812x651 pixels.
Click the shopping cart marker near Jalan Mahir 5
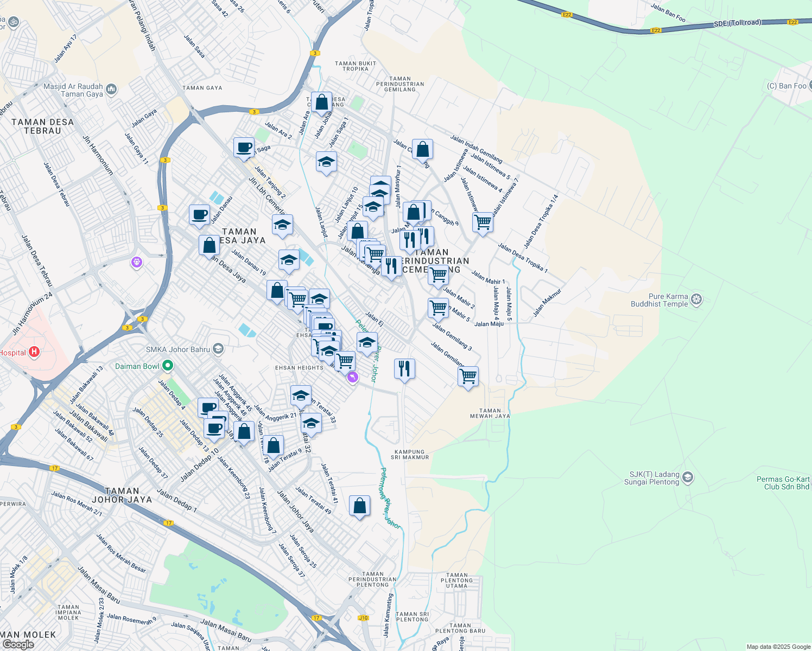coord(438,308)
